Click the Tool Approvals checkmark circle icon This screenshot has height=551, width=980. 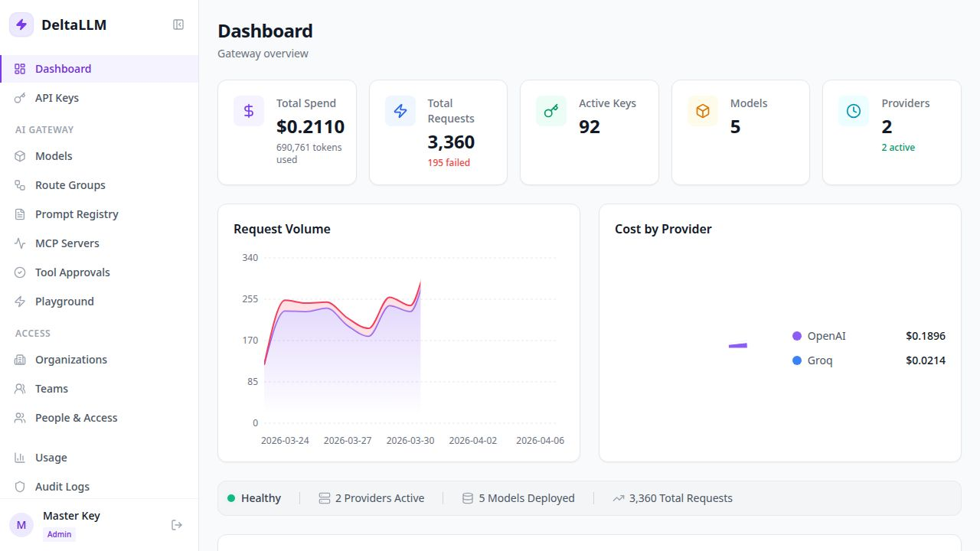click(21, 272)
